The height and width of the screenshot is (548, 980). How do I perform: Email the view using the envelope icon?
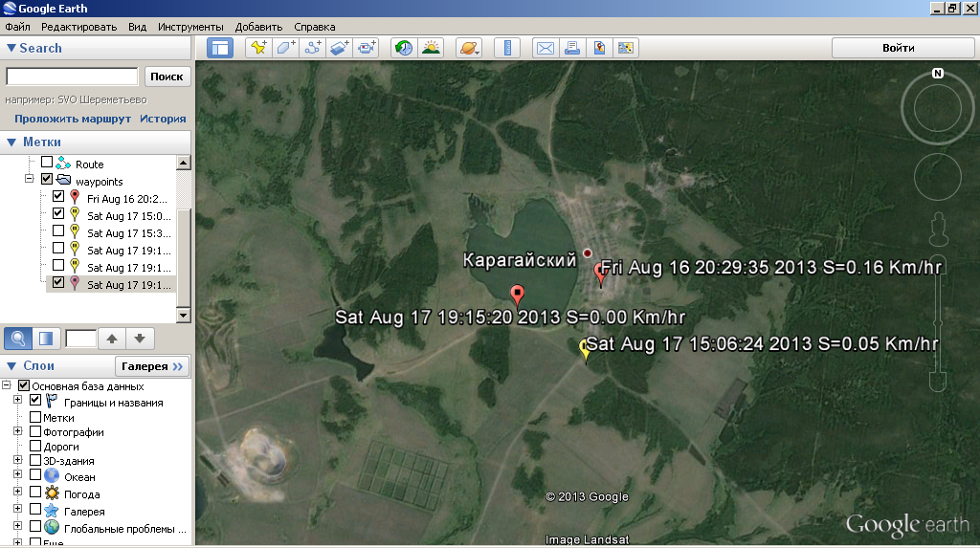(x=545, y=48)
